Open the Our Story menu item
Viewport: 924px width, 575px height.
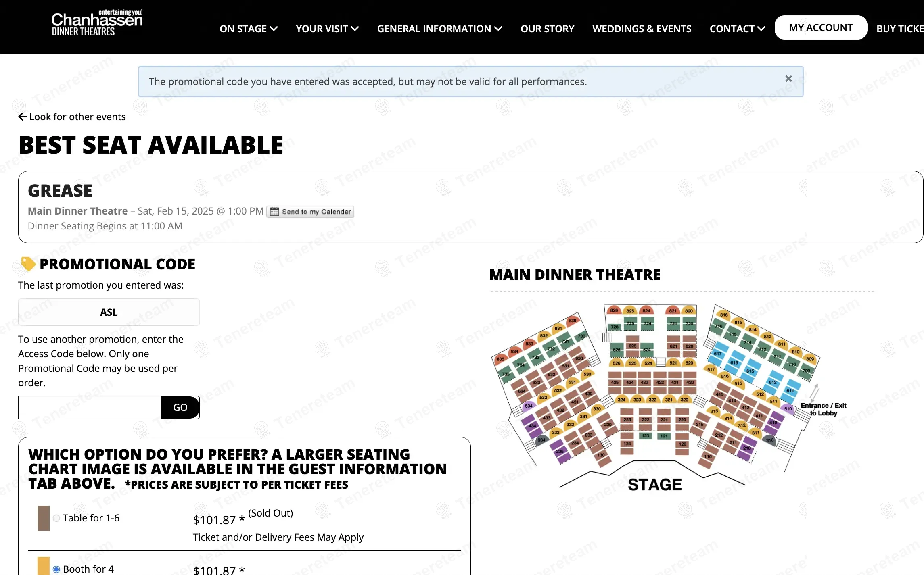[x=547, y=29]
